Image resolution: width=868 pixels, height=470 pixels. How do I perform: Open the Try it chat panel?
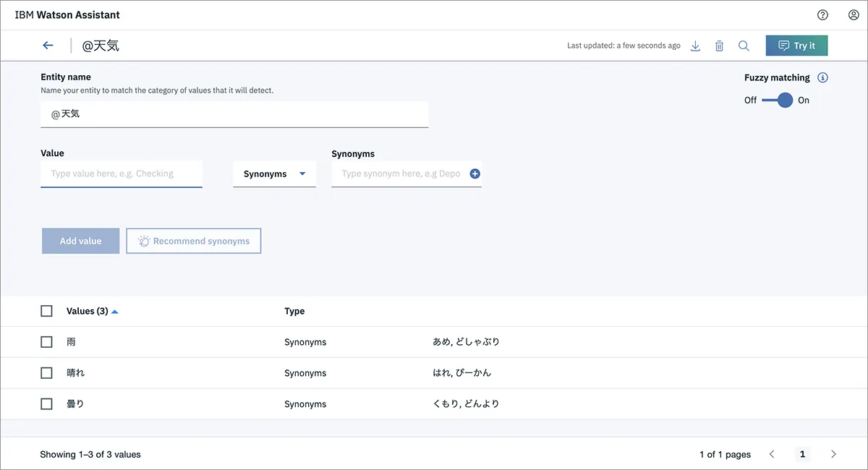tap(796, 46)
